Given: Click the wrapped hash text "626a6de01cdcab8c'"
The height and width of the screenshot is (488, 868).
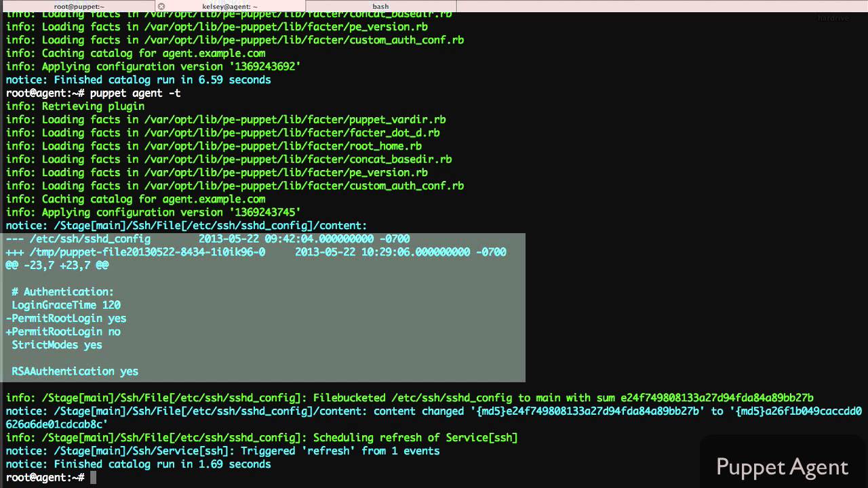Looking at the screenshot, I should pyautogui.click(x=57, y=424).
